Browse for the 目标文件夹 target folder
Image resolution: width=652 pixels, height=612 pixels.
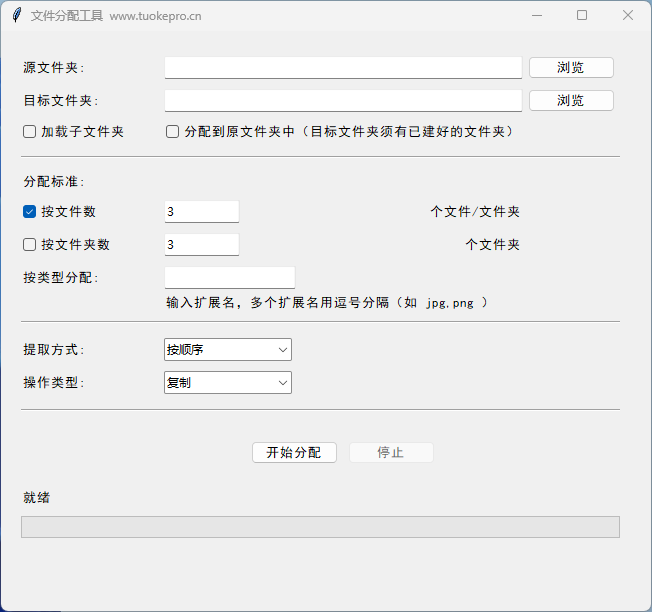point(571,101)
